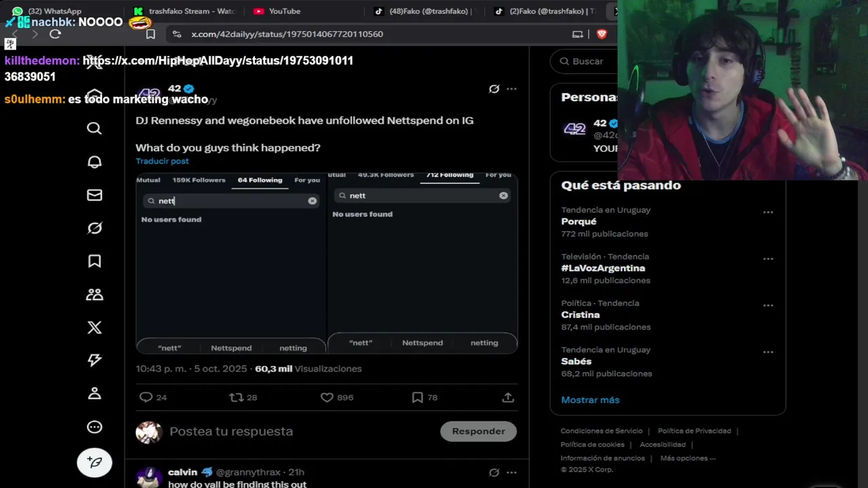Open More options circle icon in sidebar
868x488 pixels.
(x=94, y=426)
